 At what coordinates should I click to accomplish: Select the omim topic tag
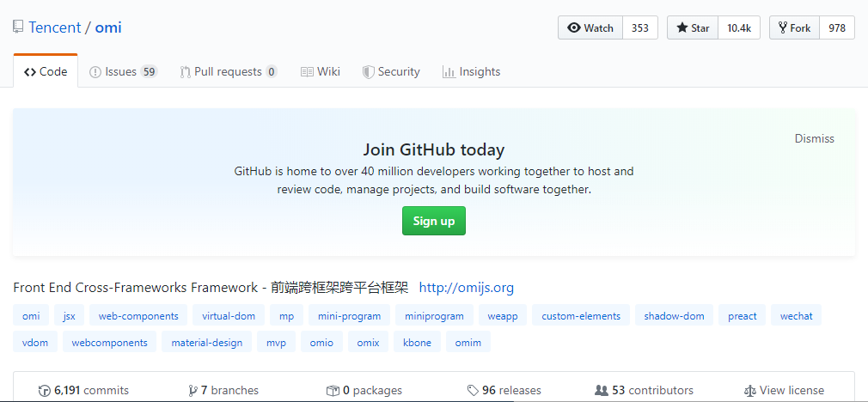[468, 342]
